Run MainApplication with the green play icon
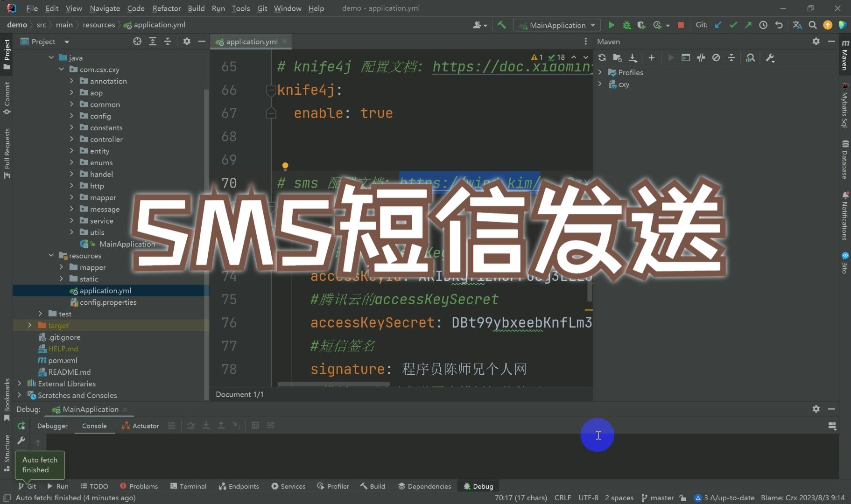The height and width of the screenshot is (504, 851). (x=611, y=25)
